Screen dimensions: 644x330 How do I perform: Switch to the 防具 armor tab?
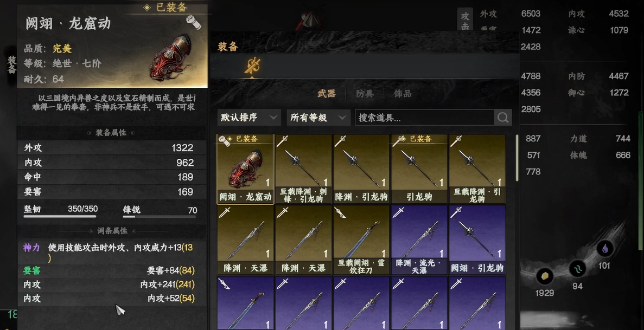tap(365, 94)
